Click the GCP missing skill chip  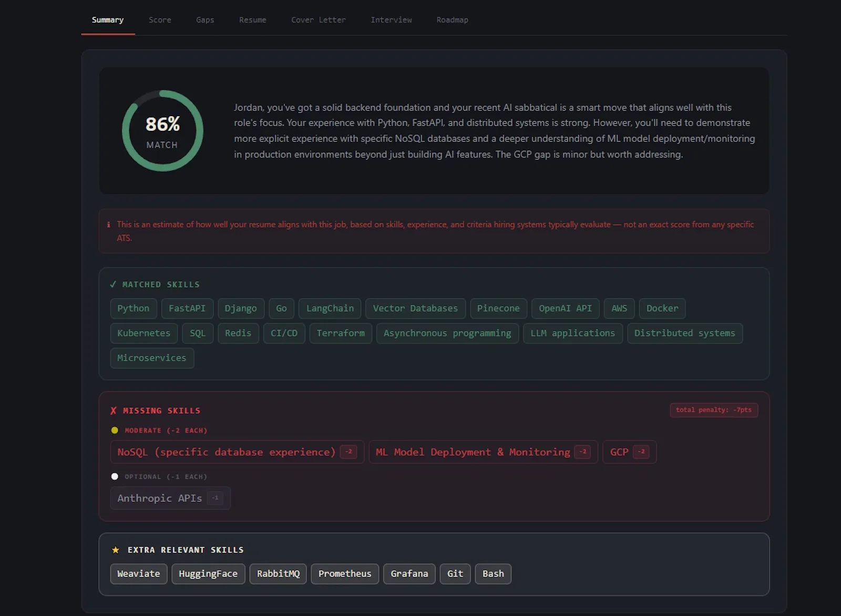[x=629, y=452]
